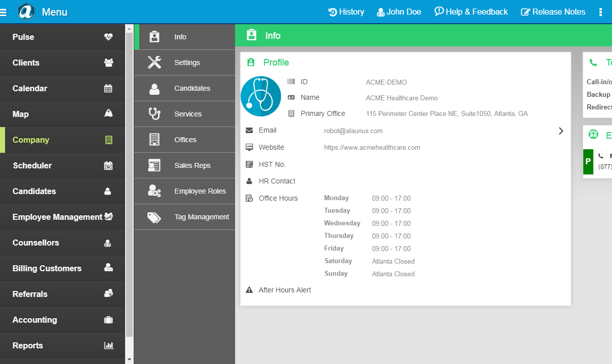Open Services submenu item
The width and height of the screenshot is (612, 364).
pos(185,114)
